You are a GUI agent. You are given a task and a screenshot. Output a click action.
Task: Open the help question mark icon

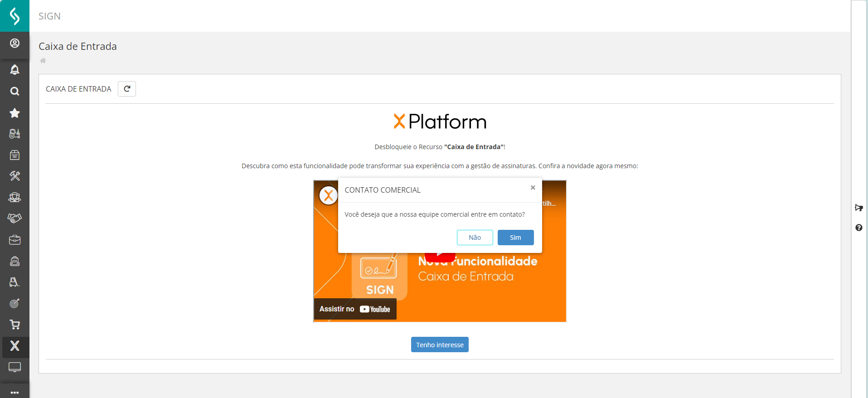pyautogui.click(x=859, y=228)
